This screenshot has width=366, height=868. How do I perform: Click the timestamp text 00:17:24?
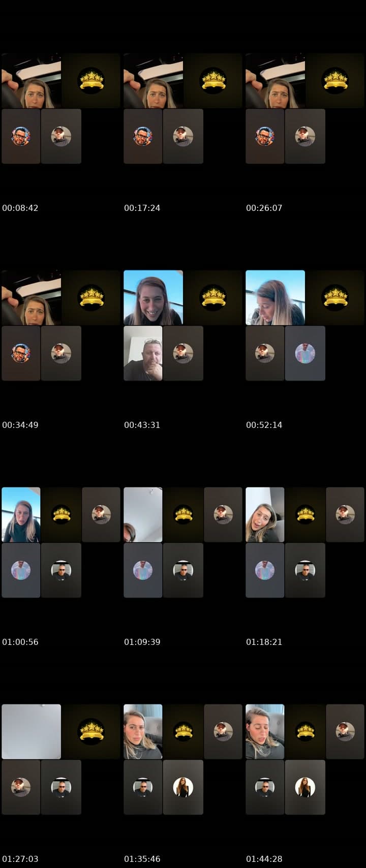tap(142, 208)
